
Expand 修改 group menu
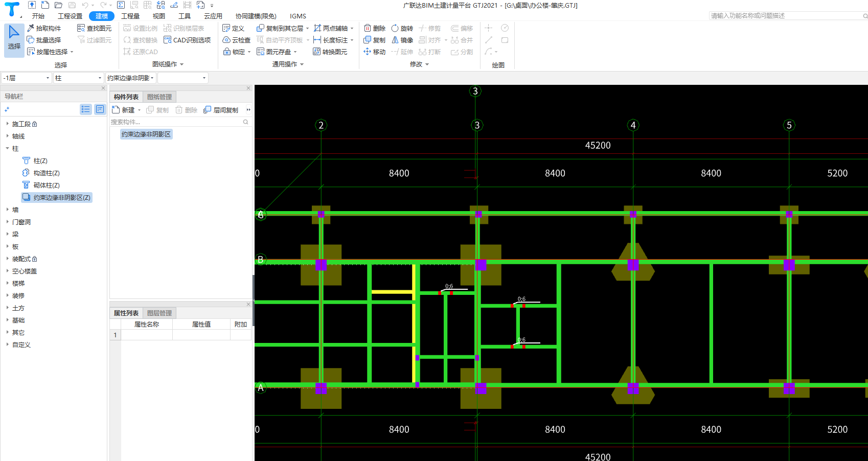click(x=419, y=64)
